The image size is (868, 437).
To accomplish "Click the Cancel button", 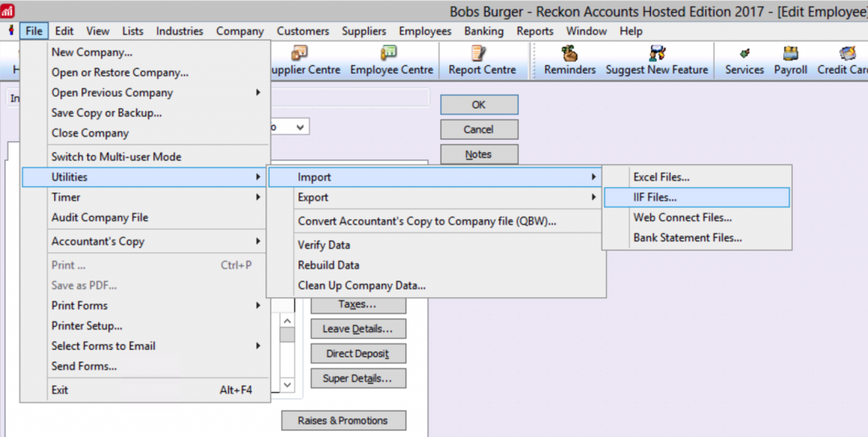I will tap(479, 130).
